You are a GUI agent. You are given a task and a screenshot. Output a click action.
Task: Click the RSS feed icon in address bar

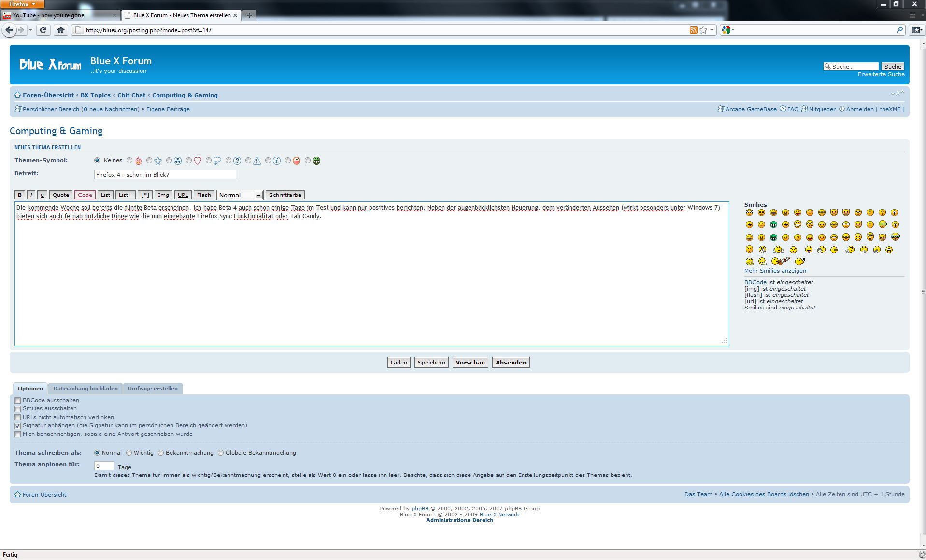pyautogui.click(x=693, y=30)
